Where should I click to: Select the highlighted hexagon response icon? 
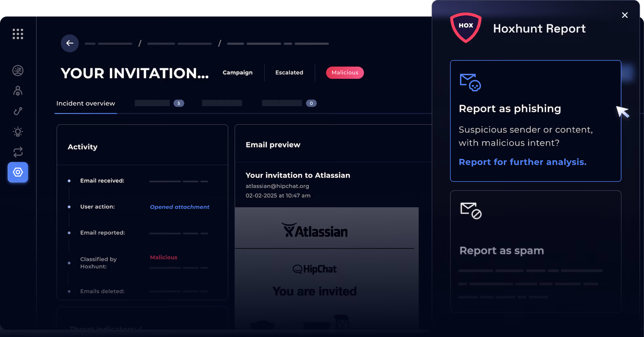[x=18, y=172]
